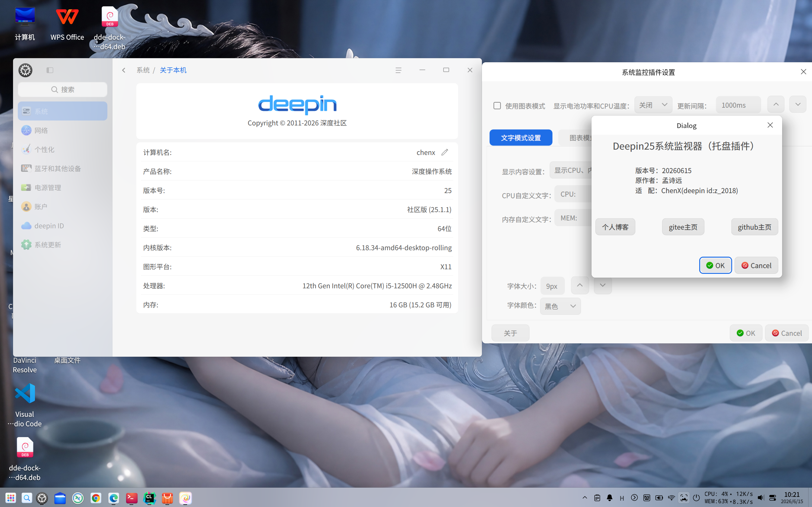This screenshot has height=507, width=812.
Task: Switch to the 文字模式设置 tab
Action: coord(521,138)
